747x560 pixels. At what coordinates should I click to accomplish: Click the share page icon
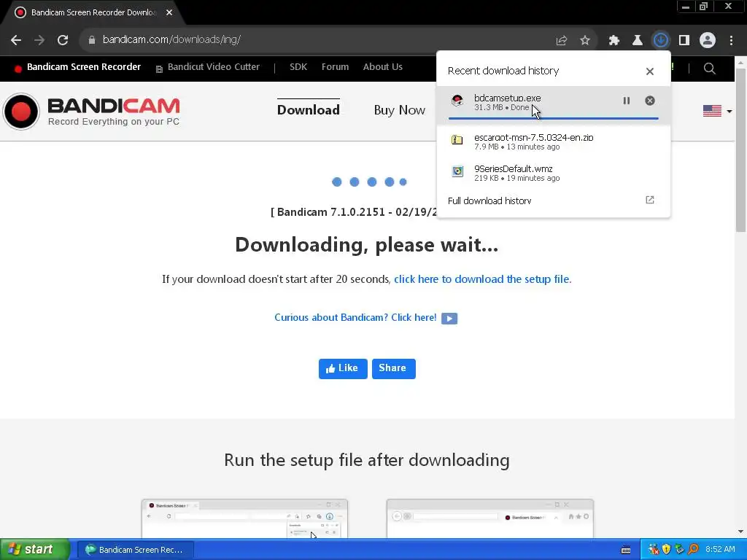point(562,41)
